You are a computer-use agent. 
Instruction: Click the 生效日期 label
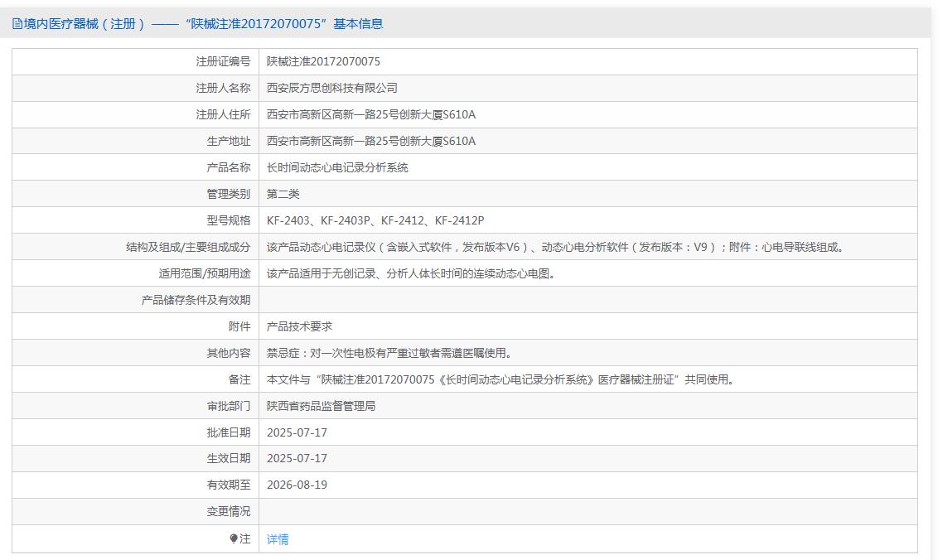point(229,458)
